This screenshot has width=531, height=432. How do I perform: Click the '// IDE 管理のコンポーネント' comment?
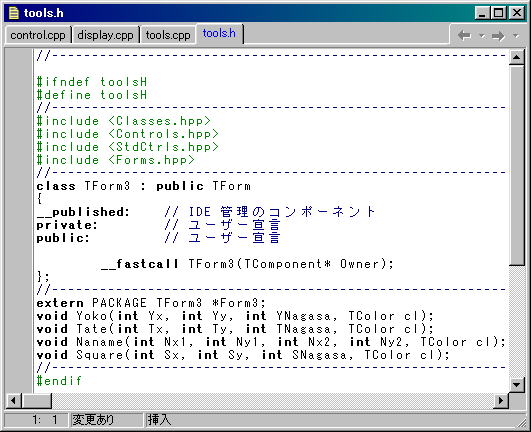click(x=270, y=212)
